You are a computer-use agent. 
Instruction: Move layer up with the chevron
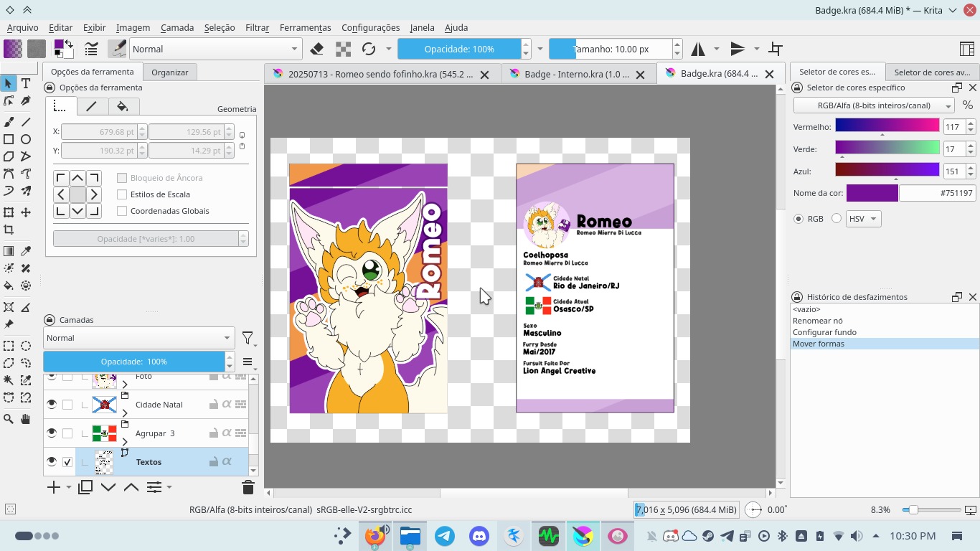131,487
